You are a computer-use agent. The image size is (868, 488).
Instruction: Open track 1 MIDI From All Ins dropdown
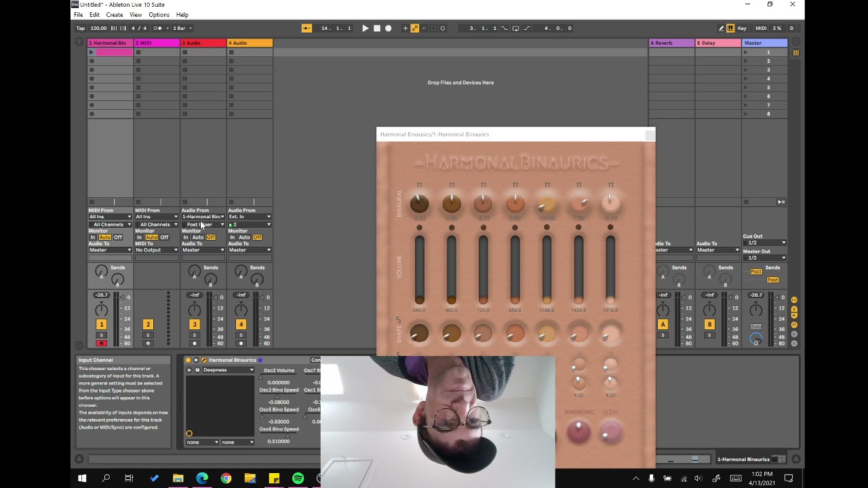coord(111,217)
